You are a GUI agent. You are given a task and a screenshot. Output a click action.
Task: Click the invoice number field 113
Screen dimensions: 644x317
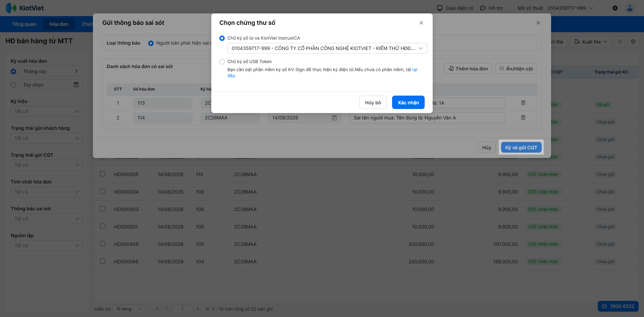tap(163, 103)
